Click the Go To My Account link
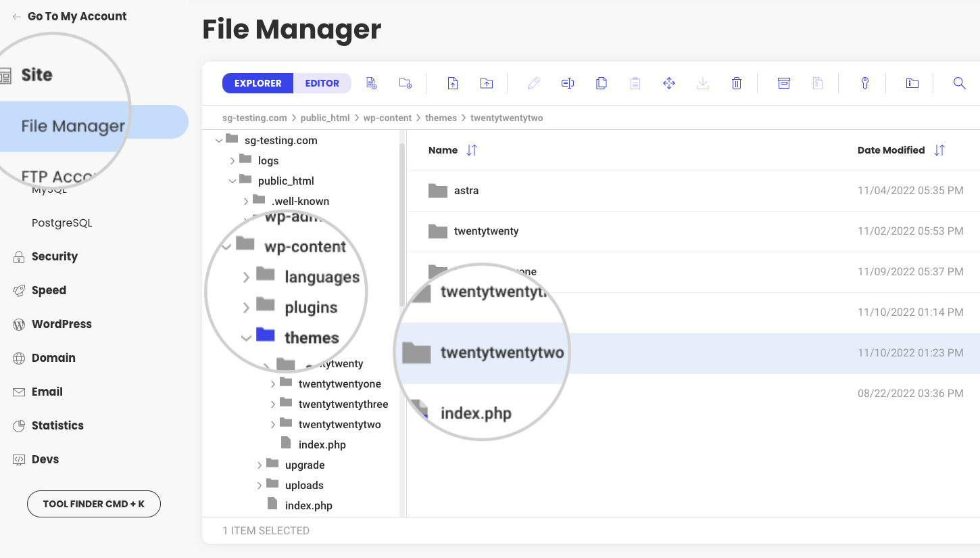The width and height of the screenshot is (980, 558). pos(70,16)
